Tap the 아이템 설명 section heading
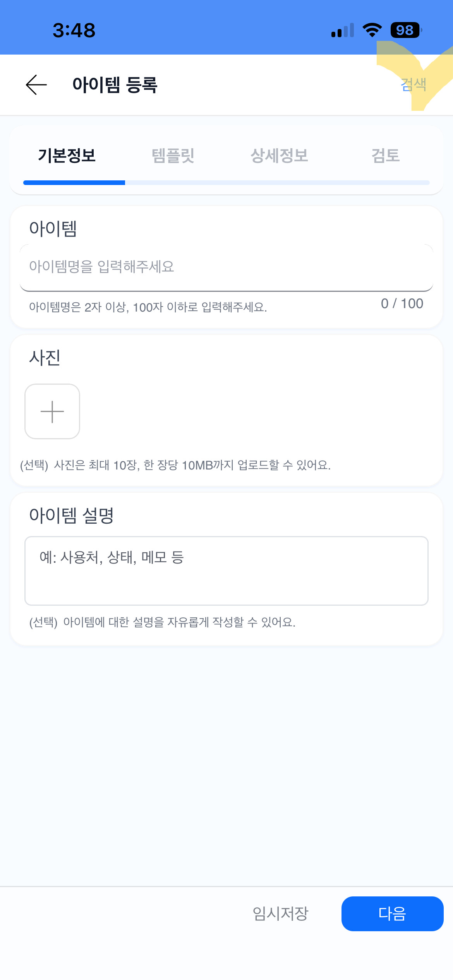The width and height of the screenshot is (453, 980). [72, 516]
